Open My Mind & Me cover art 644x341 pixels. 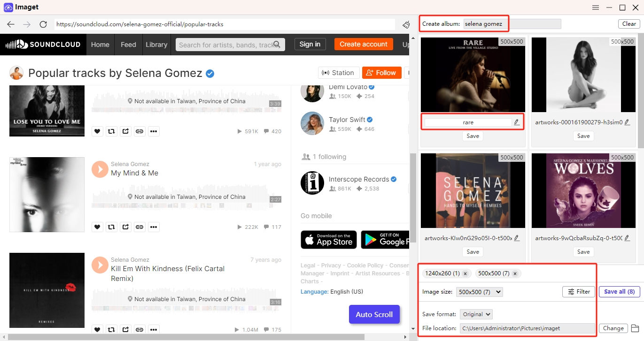tap(47, 195)
